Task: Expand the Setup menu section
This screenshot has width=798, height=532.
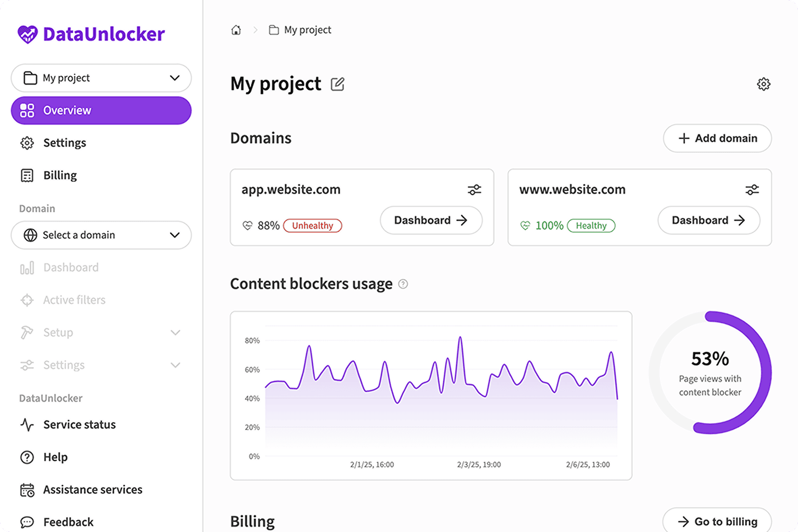Action: click(x=175, y=332)
